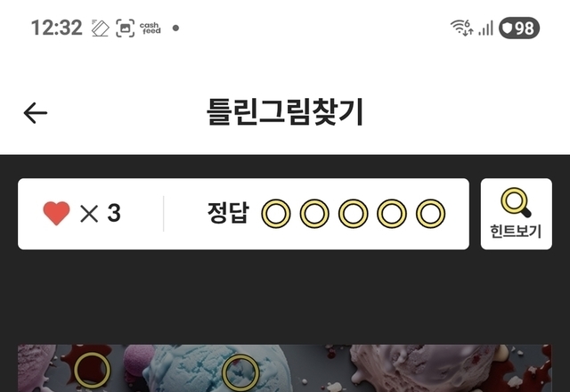570x392 pixels.
Task: Tap the circled spot on blue ice cream
Action: (240, 373)
